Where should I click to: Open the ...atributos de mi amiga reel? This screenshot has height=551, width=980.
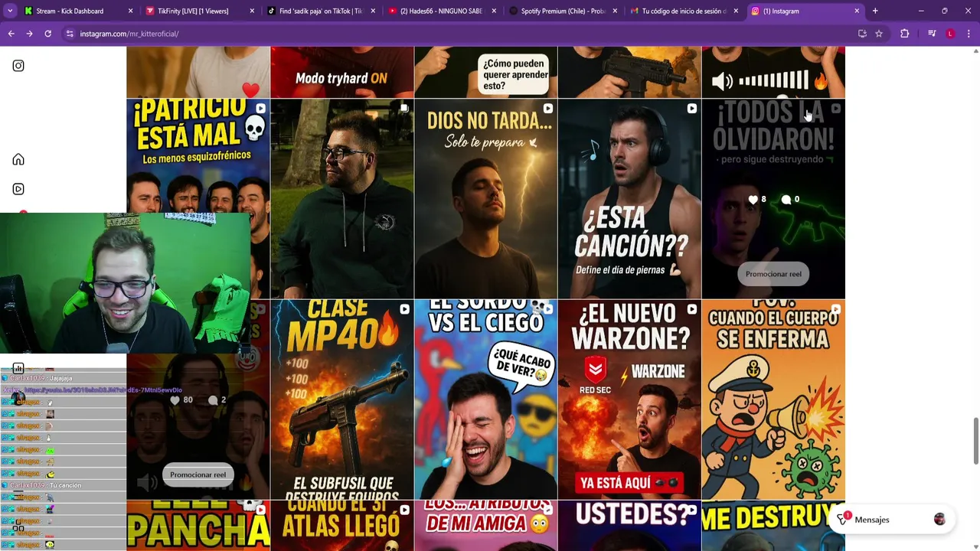[486, 526]
